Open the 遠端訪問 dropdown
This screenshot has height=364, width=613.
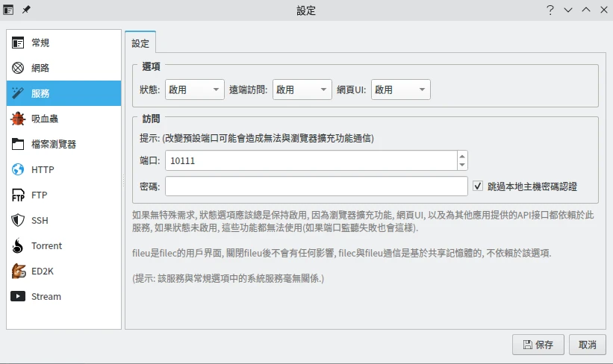click(x=302, y=90)
